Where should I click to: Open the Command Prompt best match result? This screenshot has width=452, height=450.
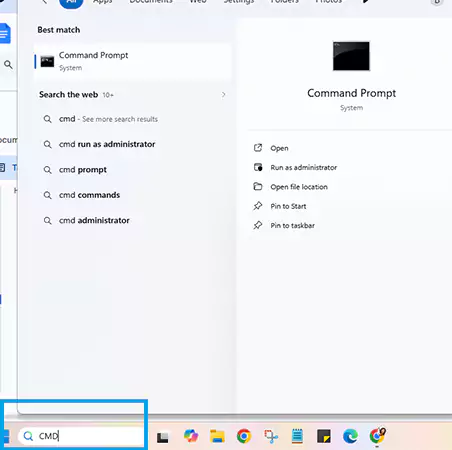(x=133, y=61)
